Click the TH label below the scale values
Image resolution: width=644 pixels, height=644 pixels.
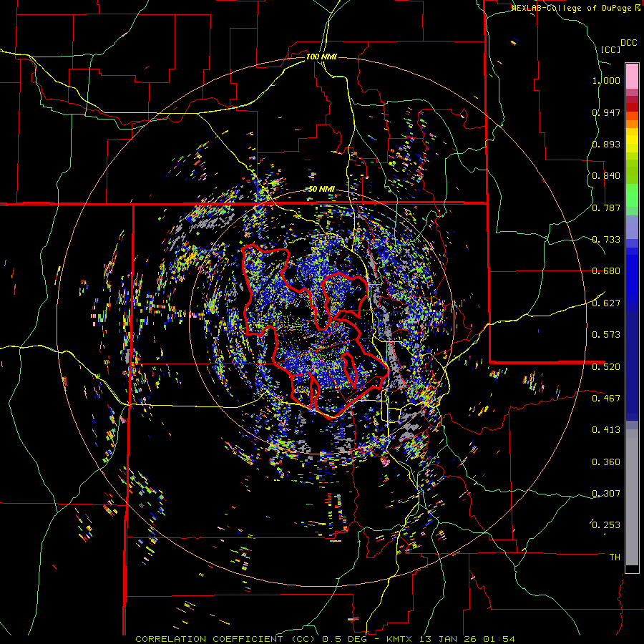615,557
